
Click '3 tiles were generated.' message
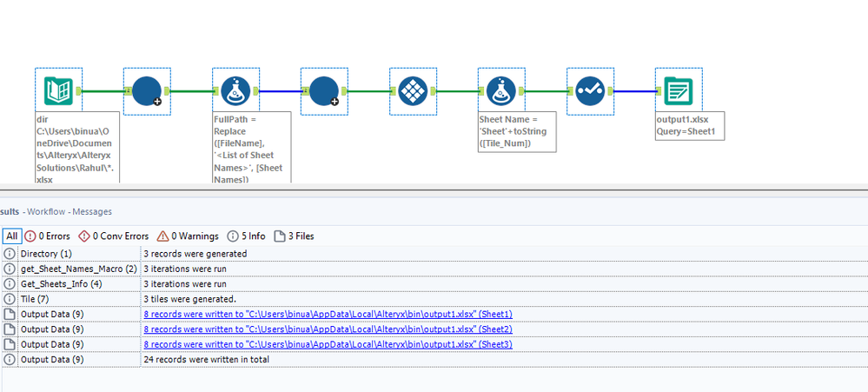[x=190, y=299]
